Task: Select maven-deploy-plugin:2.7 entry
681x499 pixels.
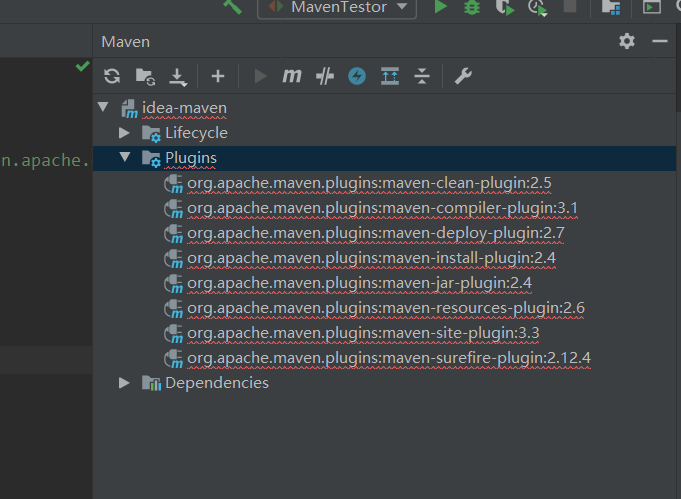Action: tap(376, 233)
